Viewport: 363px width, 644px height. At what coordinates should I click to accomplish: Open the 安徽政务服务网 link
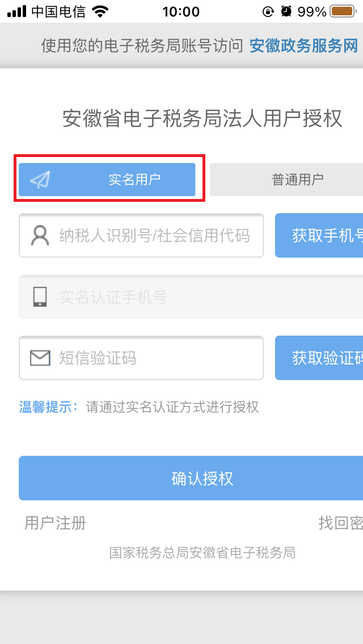(x=304, y=46)
